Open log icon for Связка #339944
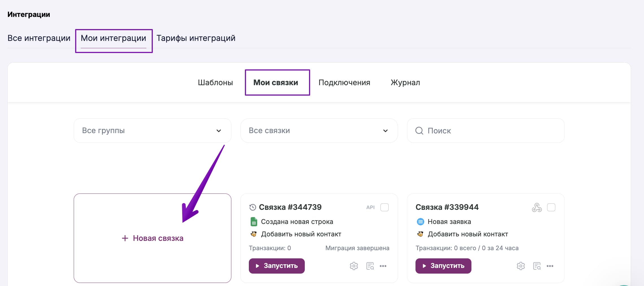This screenshot has width=644, height=286. (x=537, y=266)
